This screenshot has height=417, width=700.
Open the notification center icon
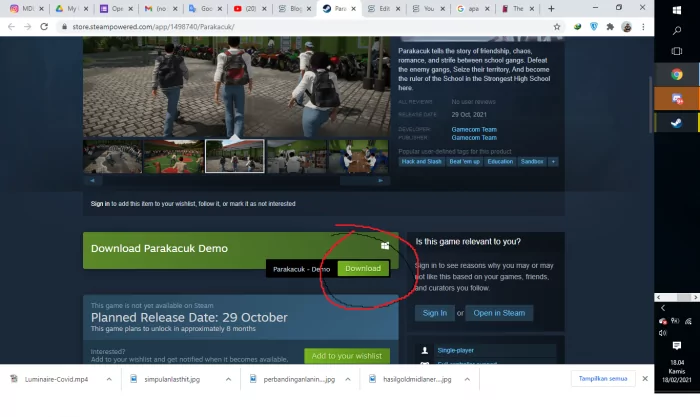click(677, 346)
